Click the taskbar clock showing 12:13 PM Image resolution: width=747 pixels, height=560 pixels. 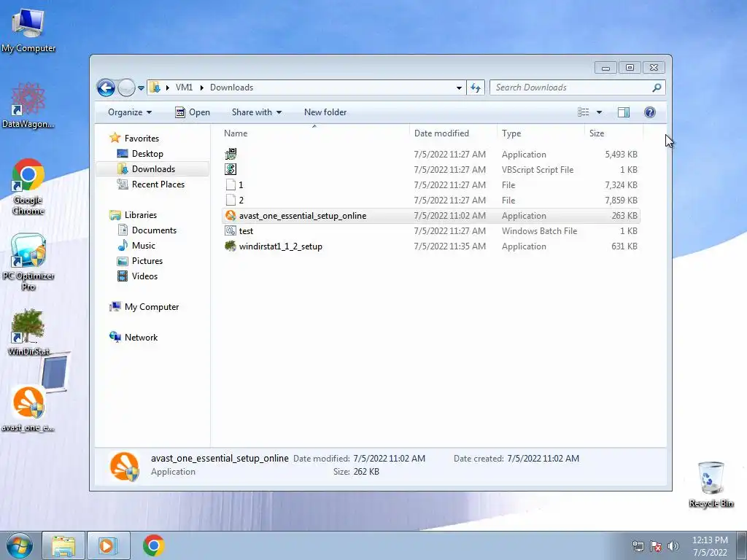click(x=710, y=546)
